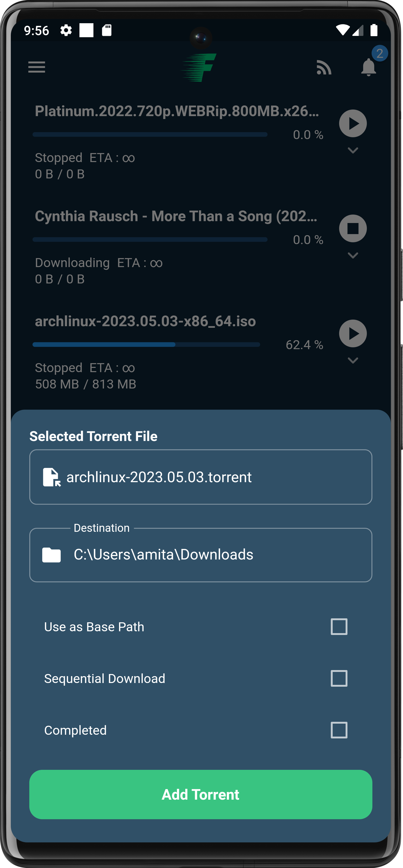Expand details for the Platinum torrent
The height and width of the screenshot is (868, 403).
click(x=353, y=151)
